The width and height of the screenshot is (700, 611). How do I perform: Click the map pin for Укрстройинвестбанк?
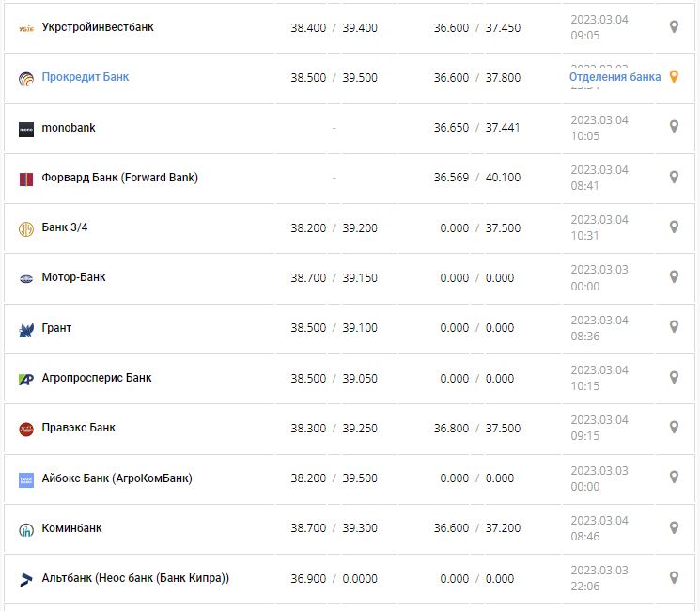point(674,27)
